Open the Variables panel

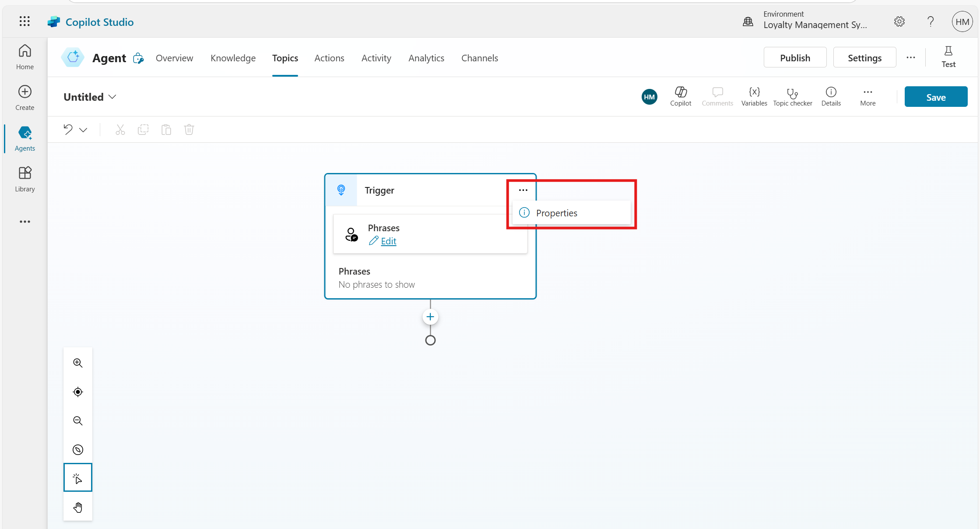pos(754,96)
